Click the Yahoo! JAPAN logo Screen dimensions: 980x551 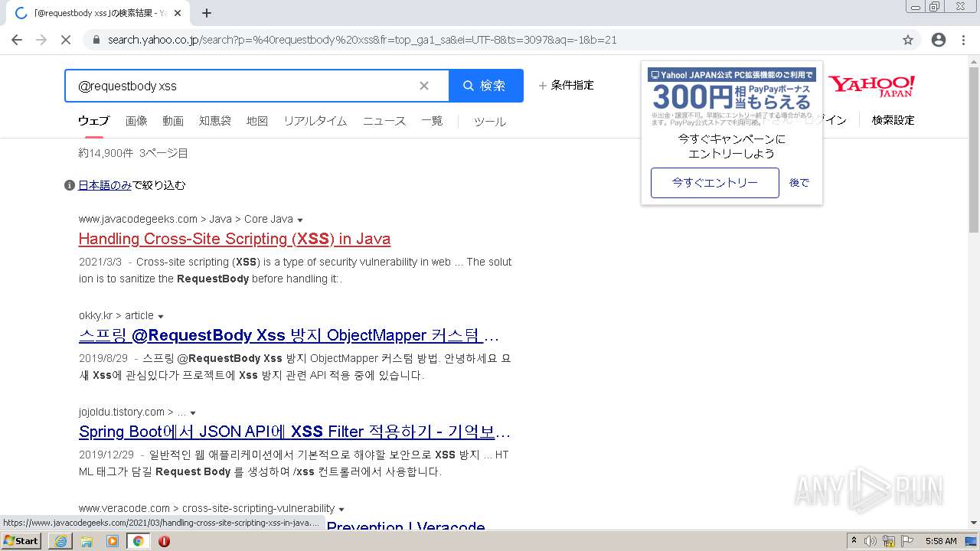871,85
